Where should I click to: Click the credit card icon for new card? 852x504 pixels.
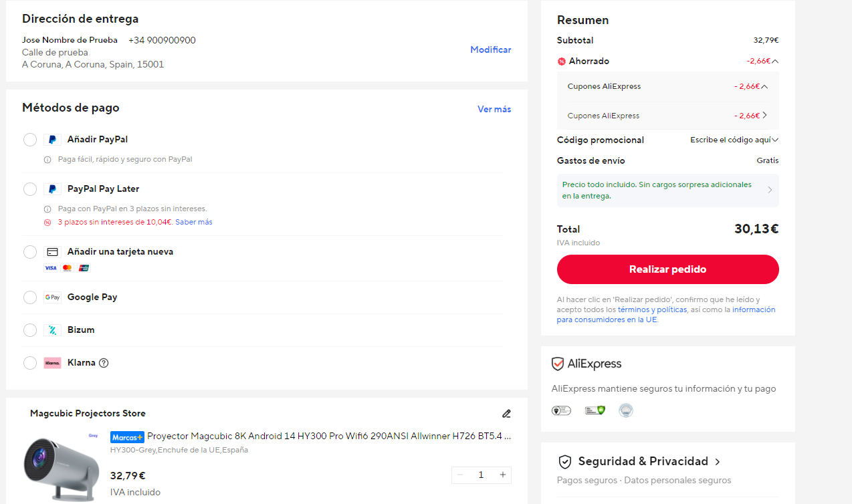pos(52,252)
